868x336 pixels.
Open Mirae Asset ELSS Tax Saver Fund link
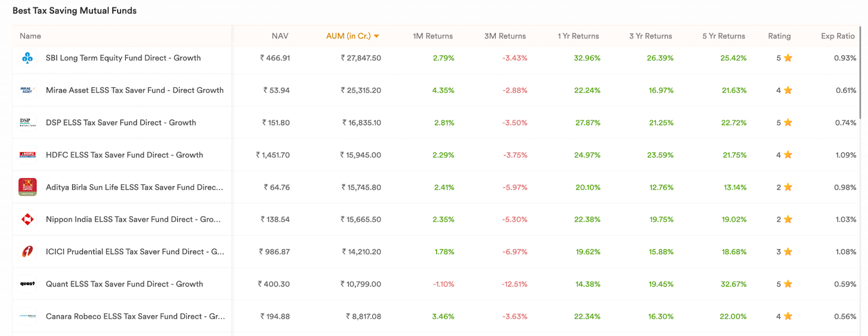click(x=135, y=91)
